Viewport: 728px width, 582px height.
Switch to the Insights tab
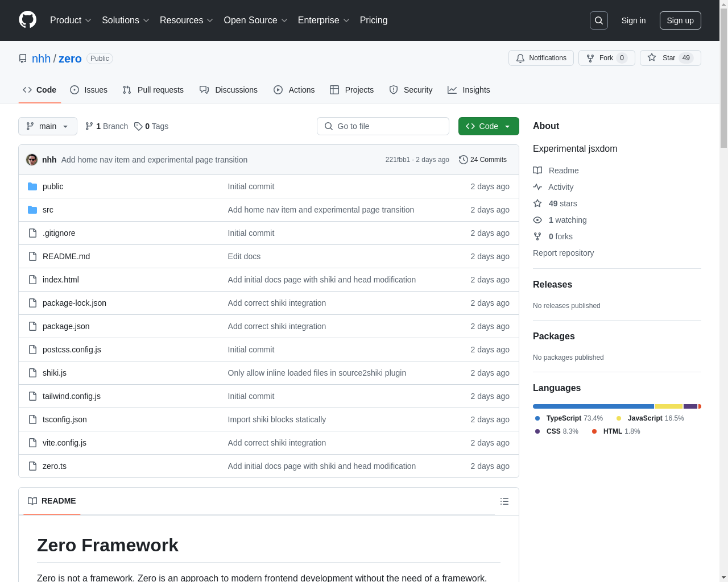[469, 90]
